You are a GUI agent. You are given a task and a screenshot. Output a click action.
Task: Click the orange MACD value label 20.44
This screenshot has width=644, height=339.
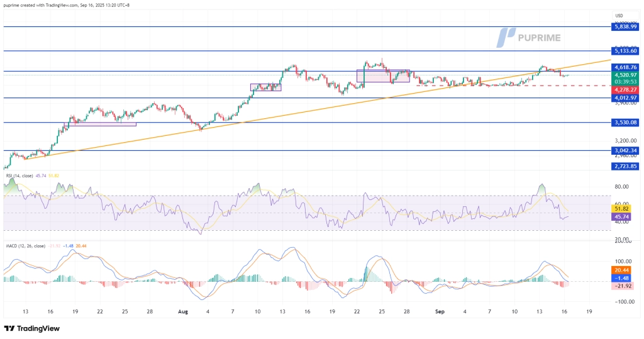[621, 269]
